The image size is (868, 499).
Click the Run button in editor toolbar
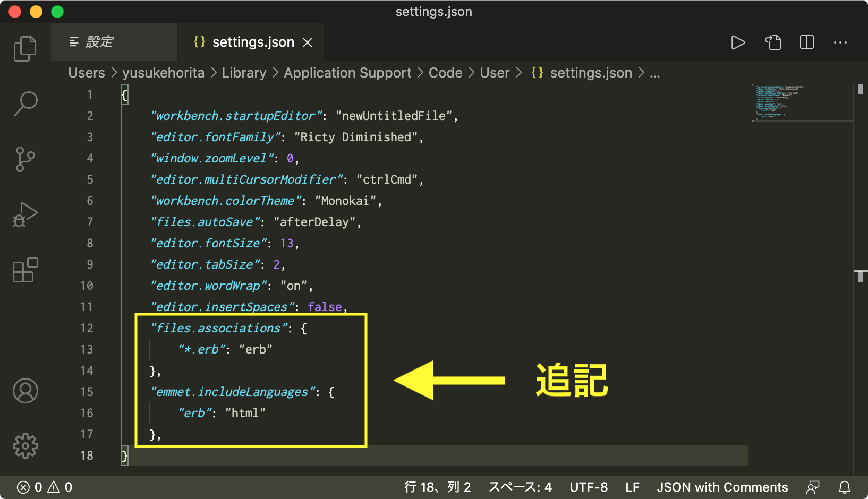coord(738,42)
